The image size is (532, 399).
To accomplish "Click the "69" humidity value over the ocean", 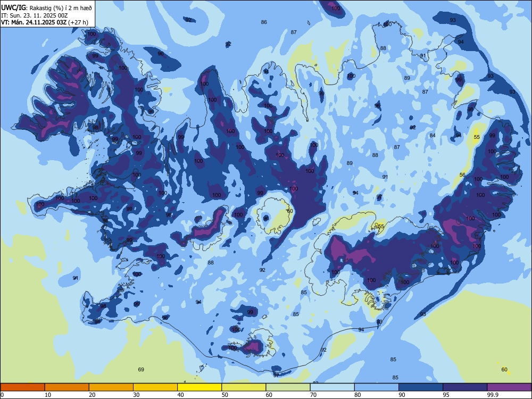I will (x=141, y=370).
